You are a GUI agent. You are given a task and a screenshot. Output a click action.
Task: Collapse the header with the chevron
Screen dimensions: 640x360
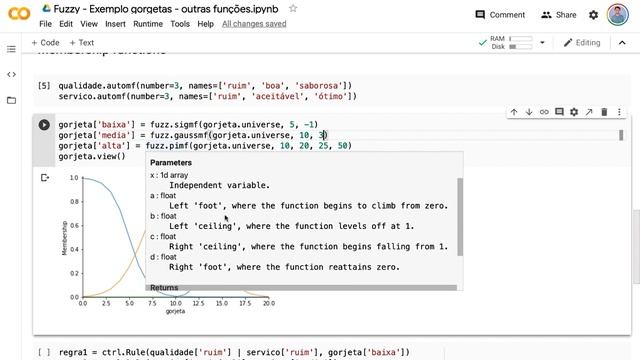click(x=622, y=42)
